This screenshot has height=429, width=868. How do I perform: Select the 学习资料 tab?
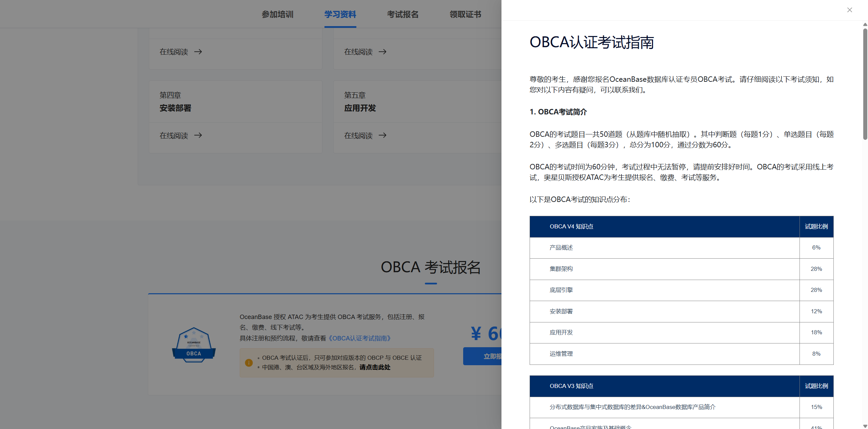point(340,14)
